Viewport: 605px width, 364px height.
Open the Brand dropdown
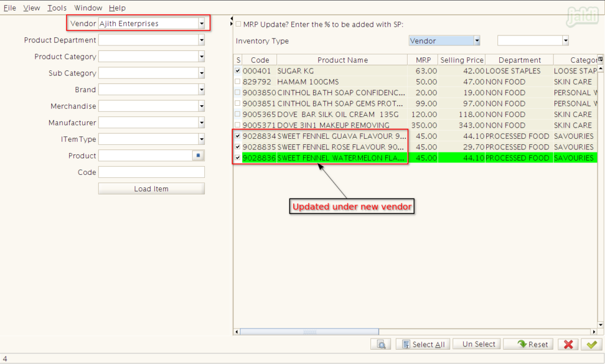coord(201,90)
